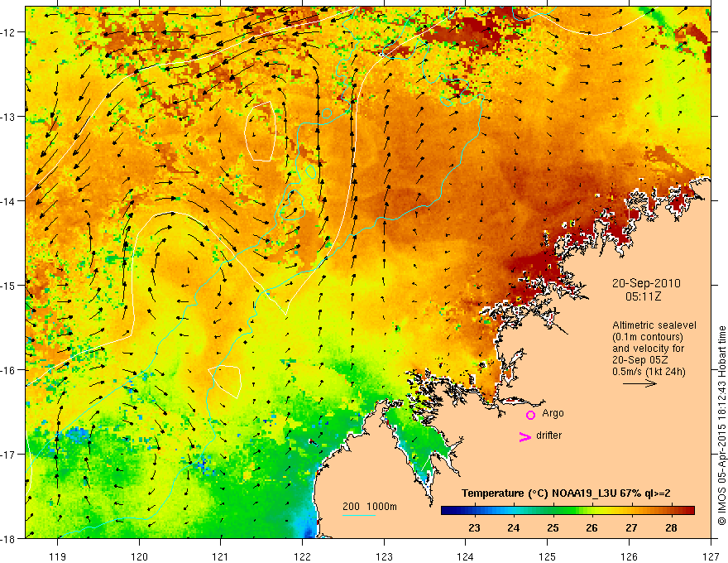Click the 'Temperature (°C) NOAA19_L3U 67% ql>=2' title

(x=566, y=493)
